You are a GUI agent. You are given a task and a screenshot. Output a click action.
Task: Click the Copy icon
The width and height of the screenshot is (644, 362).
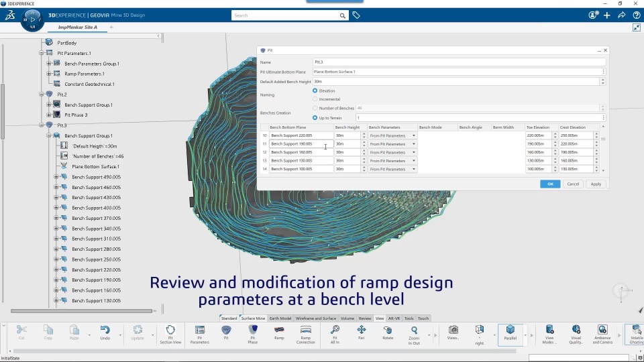[x=48, y=333]
